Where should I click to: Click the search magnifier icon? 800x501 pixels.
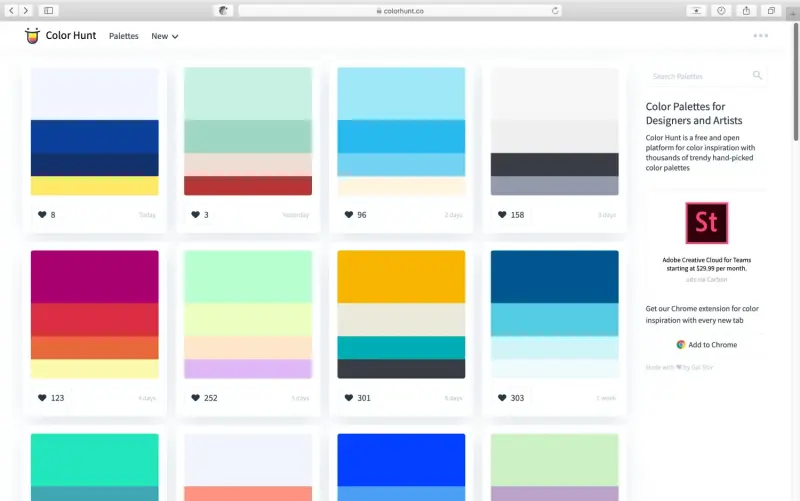pyautogui.click(x=757, y=76)
